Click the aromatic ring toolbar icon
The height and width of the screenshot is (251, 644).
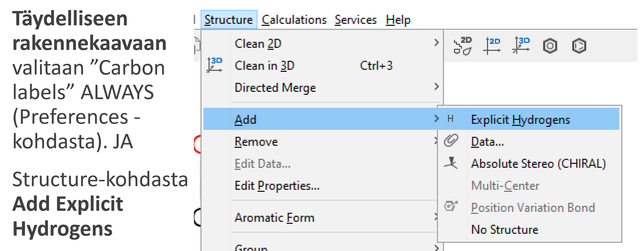coord(550,46)
